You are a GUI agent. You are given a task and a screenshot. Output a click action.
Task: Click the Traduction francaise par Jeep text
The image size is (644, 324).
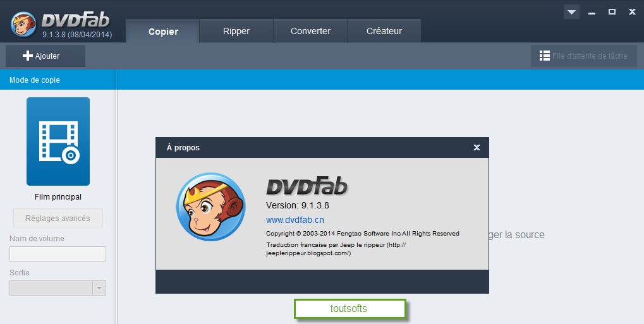(336, 249)
